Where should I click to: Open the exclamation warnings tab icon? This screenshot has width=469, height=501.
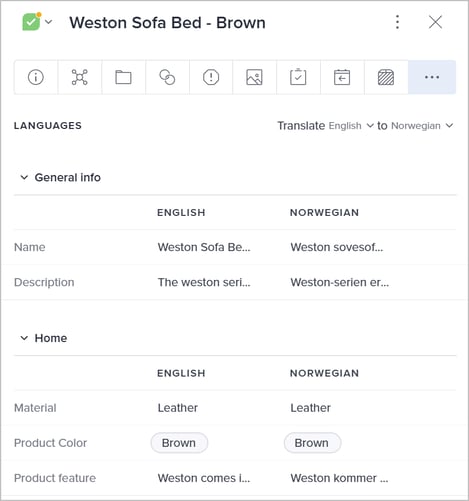pyautogui.click(x=211, y=77)
